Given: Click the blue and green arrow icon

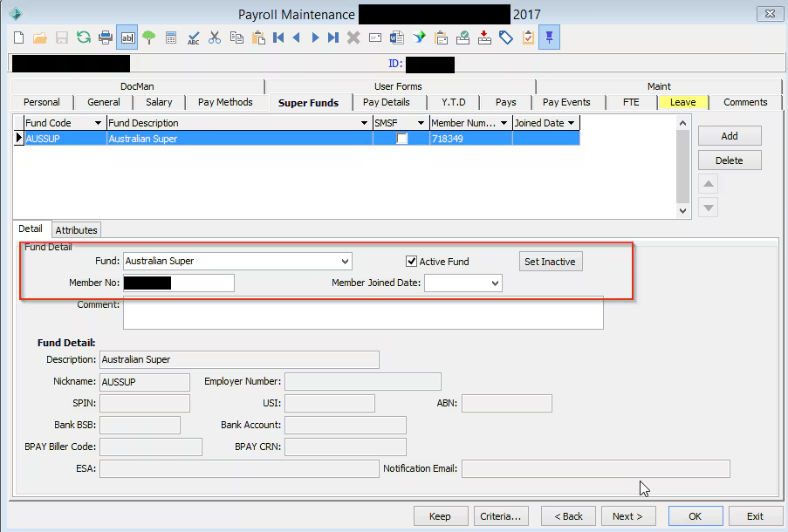Looking at the screenshot, I should point(419,38).
